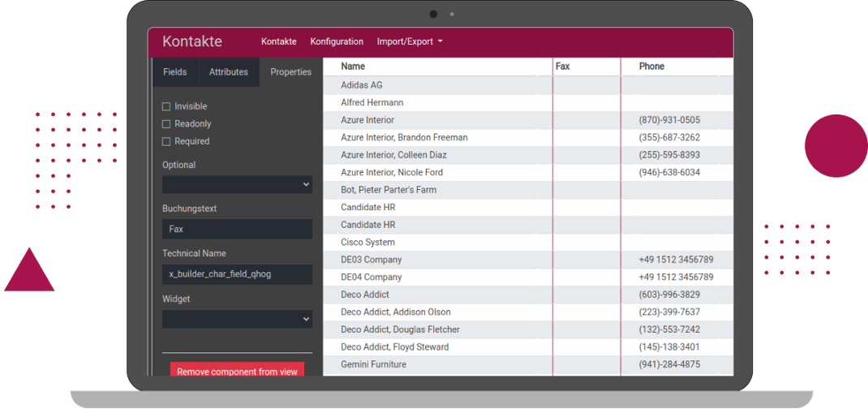868x409 pixels.
Task: Expand the Widget dropdown
Action: pyautogui.click(x=237, y=319)
